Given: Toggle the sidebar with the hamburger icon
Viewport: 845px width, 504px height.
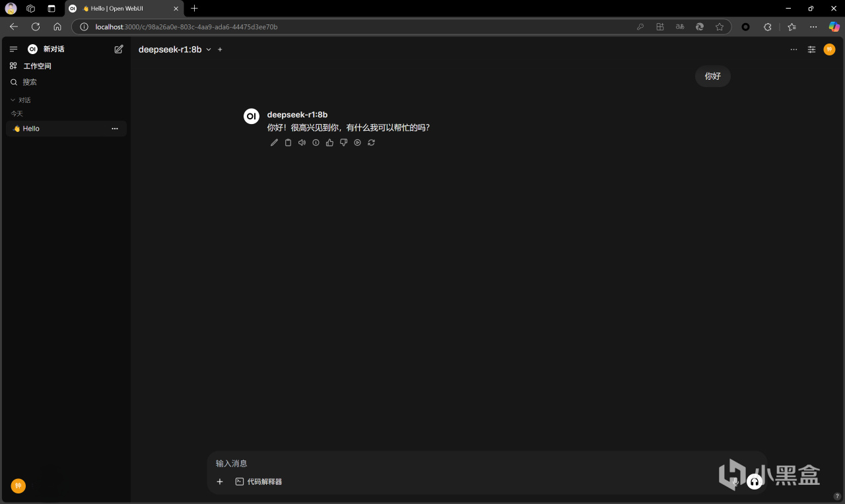Looking at the screenshot, I should tap(13, 49).
